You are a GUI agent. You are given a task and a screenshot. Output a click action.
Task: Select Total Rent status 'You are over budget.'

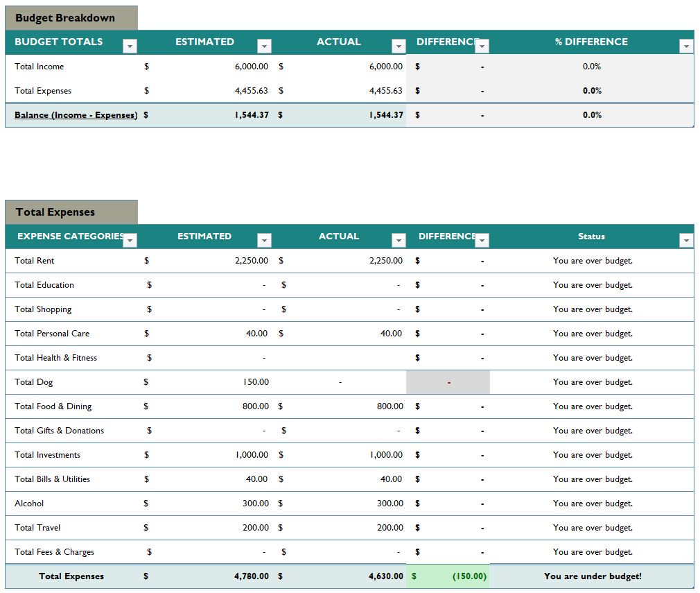[x=593, y=261]
